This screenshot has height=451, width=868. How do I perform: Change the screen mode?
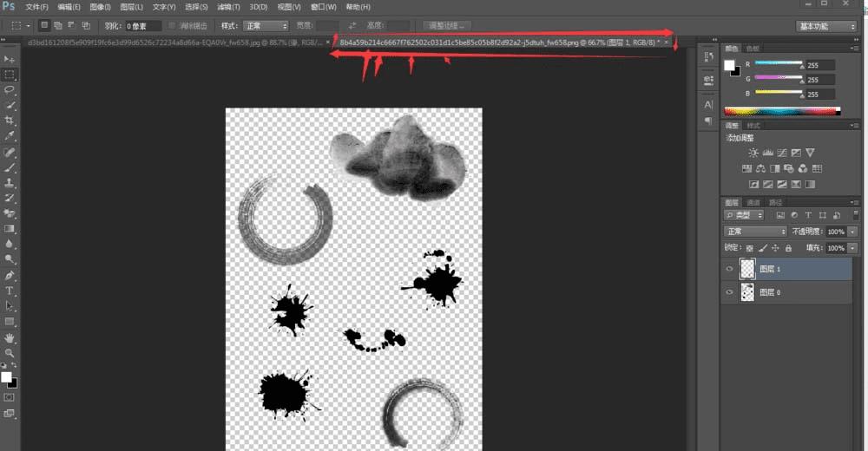(10, 414)
